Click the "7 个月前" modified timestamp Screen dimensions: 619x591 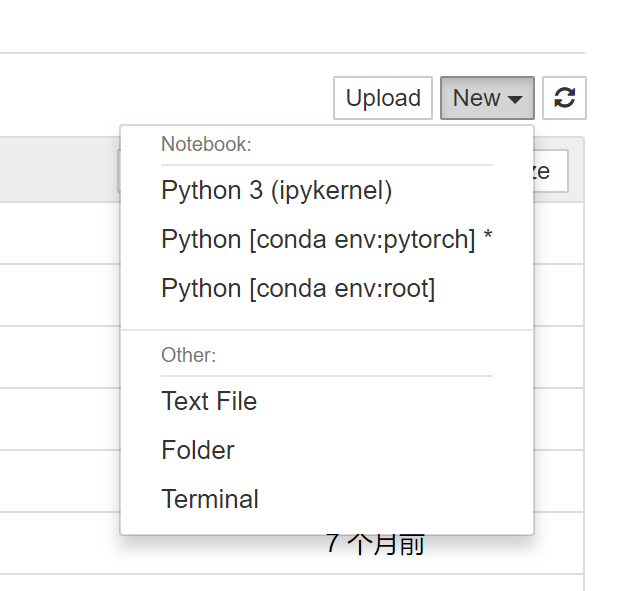[376, 546]
